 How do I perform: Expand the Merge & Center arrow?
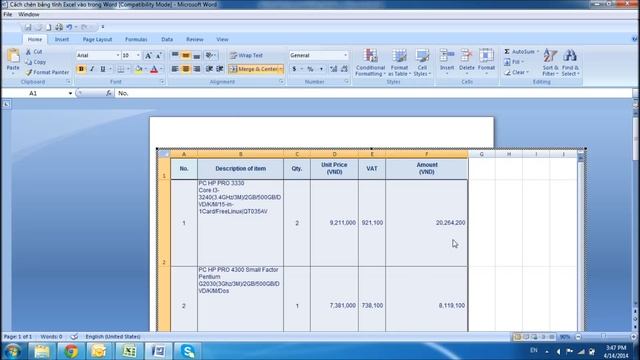pyautogui.click(x=281, y=69)
